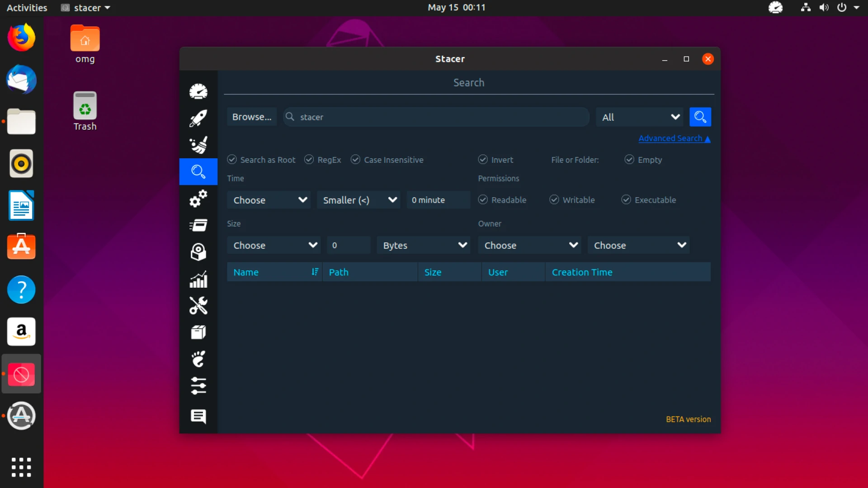Open Ubuntu Software from the dock
The height and width of the screenshot is (488, 868).
[x=21, y=247]
